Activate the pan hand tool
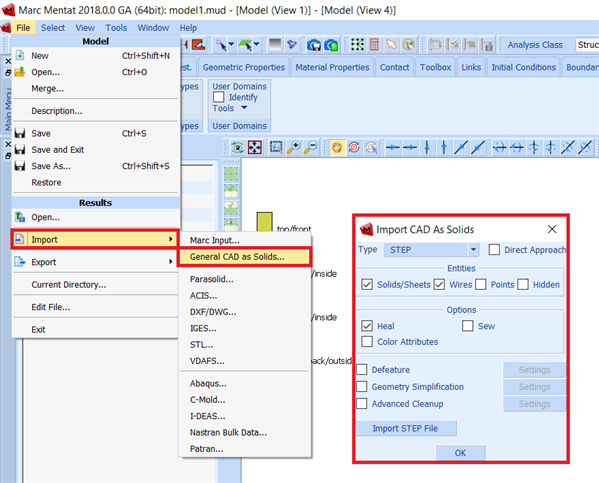Screen dimensions: 599x483 tap(337, 147)
